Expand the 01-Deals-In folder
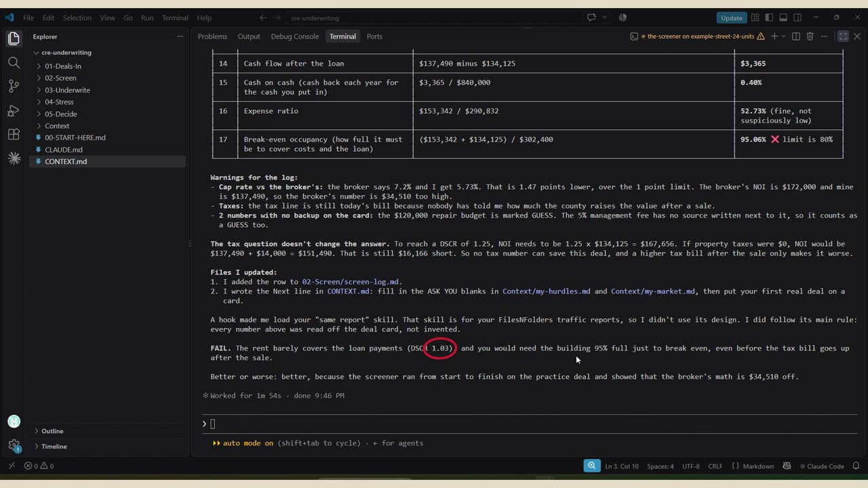The height and width of the screenshot is (488, 868). pos(63,66)
